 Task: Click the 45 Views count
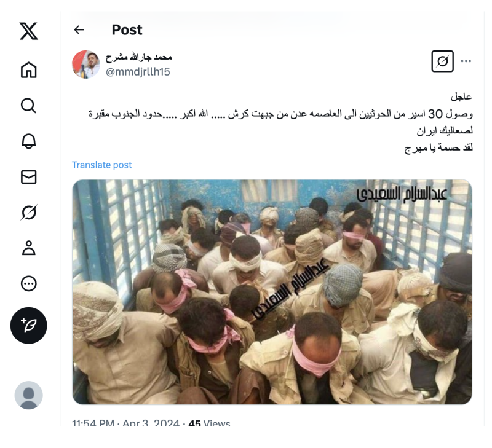point(209,423)
